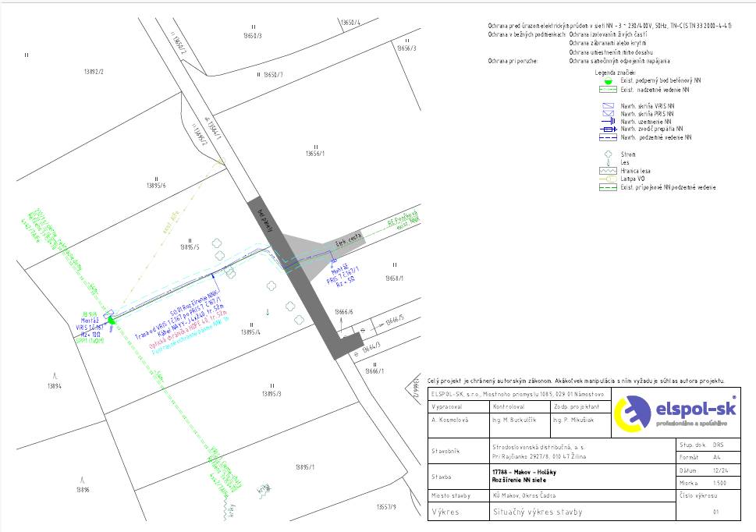
Task: Click the 'Situačný výkres stavby' title cell
Action: tap(537, 512)
